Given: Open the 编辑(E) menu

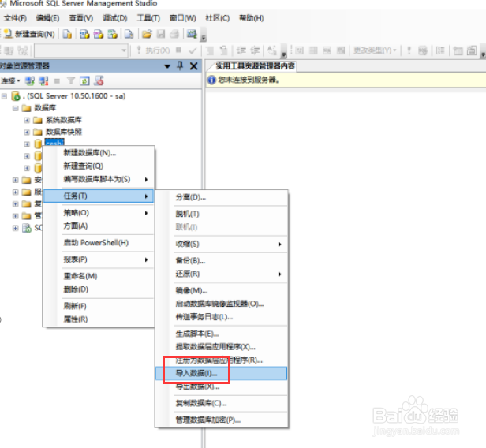Looking at the screenshot, I should click(x=47, y=18).
